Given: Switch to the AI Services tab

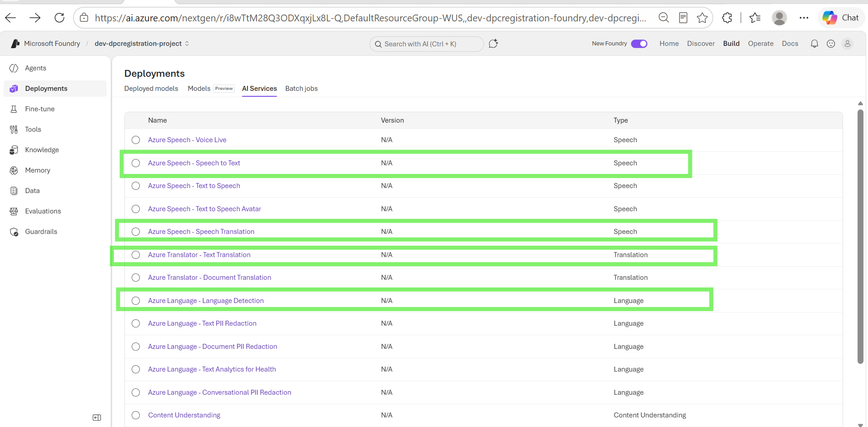Looking at the screenshot, I should (259, 89).
